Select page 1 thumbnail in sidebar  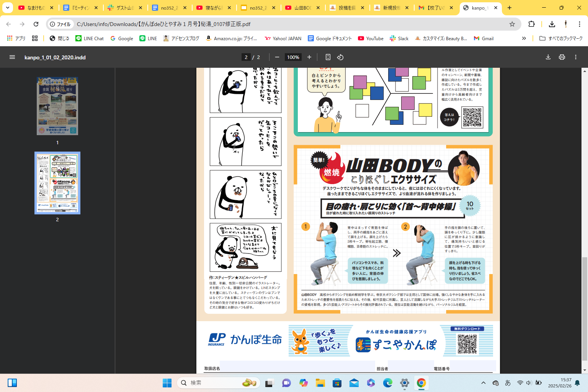point(57,106)
